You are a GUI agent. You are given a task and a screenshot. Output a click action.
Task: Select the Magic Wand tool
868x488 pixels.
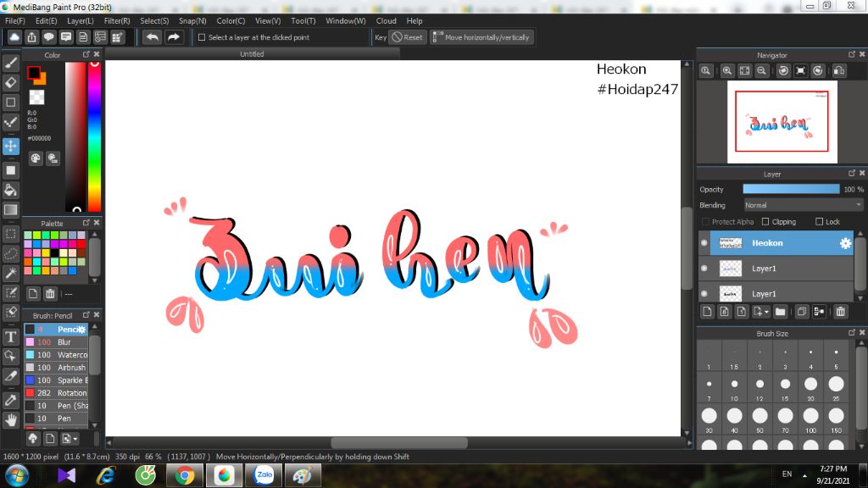pyautogui.click(x=10, y=273)
